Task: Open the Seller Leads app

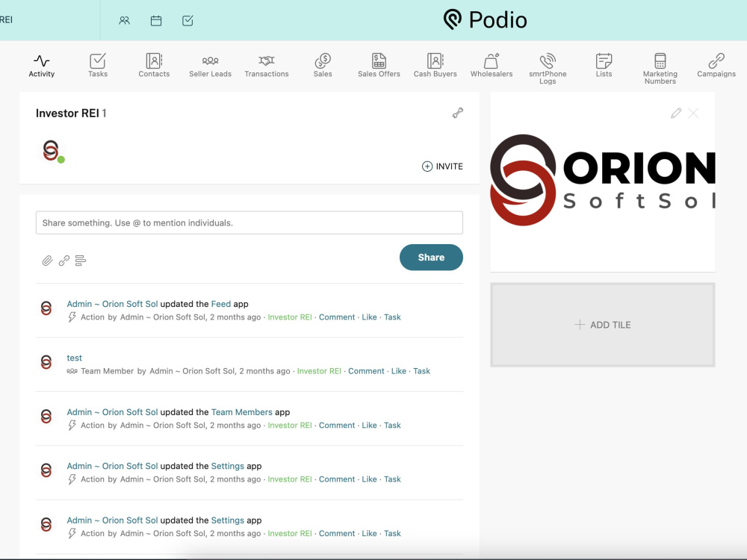Action: [x=210, y=66]
